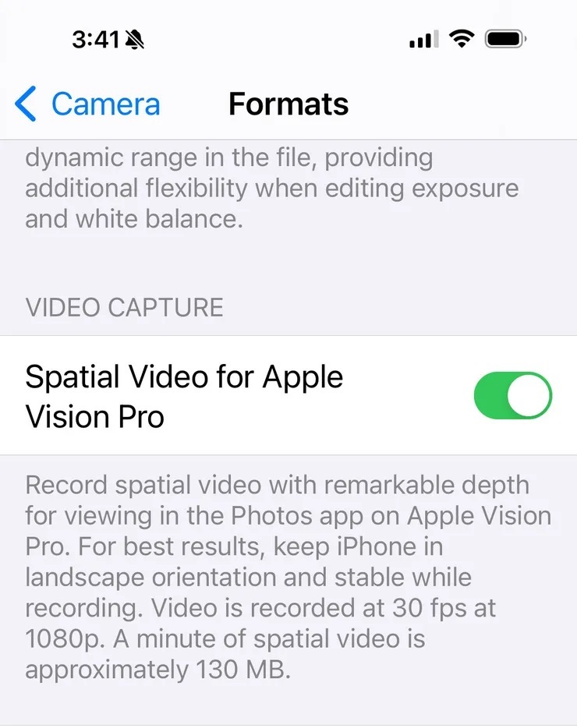577x728 pixels.
Task: Tap the blue back chevron icon
Action: coord(26,104)
